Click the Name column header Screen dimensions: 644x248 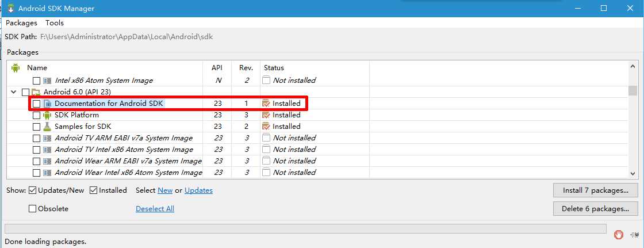pyautogui.click(x=37, y=68)
